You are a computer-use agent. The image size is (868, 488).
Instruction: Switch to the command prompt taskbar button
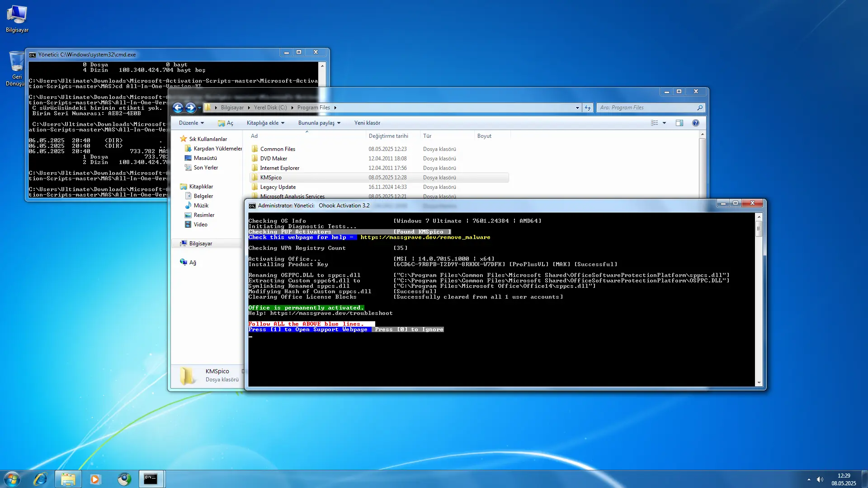(151, 479)
